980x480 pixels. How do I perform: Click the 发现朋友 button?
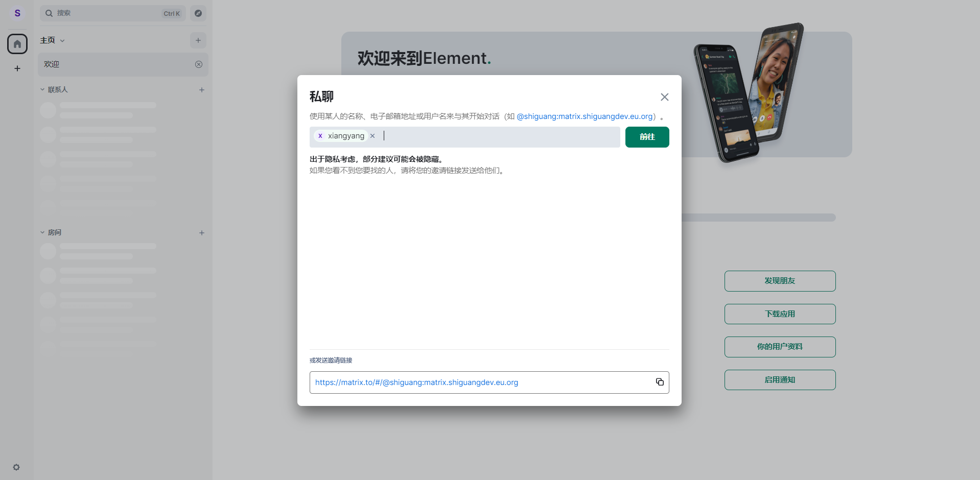[780, 281]
